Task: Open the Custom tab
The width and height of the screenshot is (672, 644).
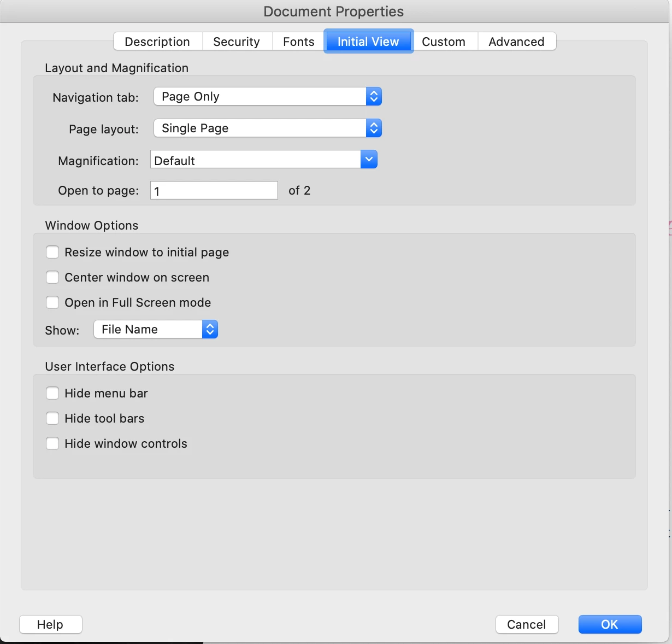Action: (444, 42)
